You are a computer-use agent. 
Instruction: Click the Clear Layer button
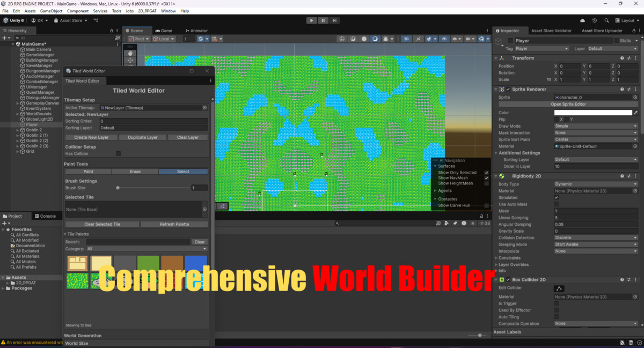point(187,137)
